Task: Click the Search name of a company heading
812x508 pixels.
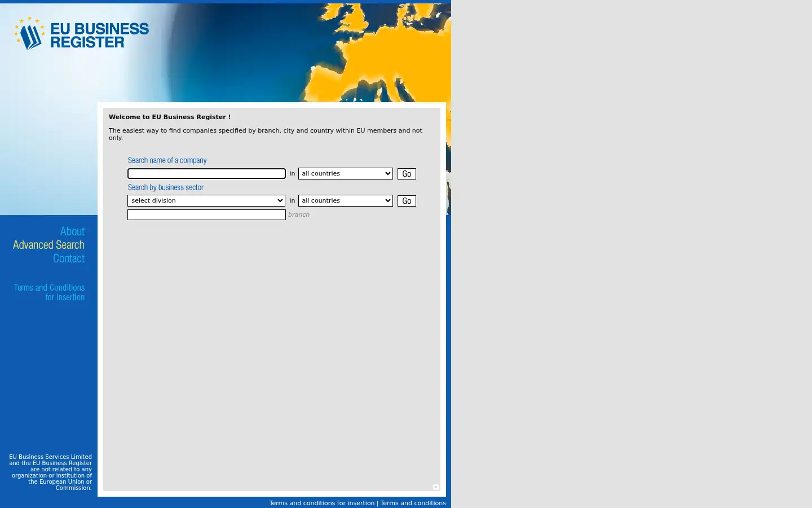Action: click(167, 160)
